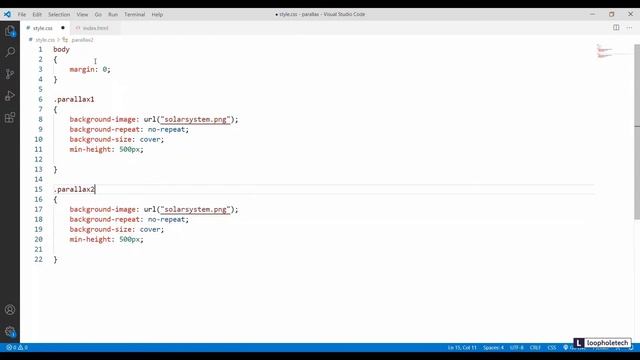Click the errors and warnings status indicator
The image size is (640, 360).
click(17, 347)
